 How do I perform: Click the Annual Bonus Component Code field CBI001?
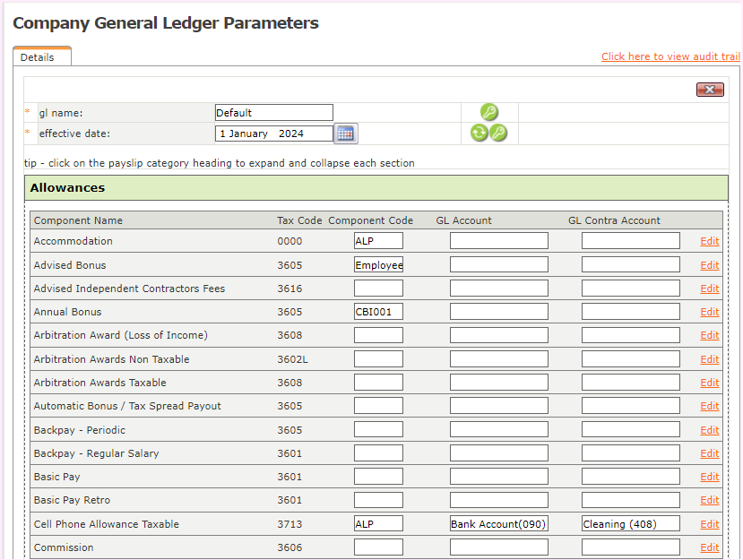(x=378, y=312)
